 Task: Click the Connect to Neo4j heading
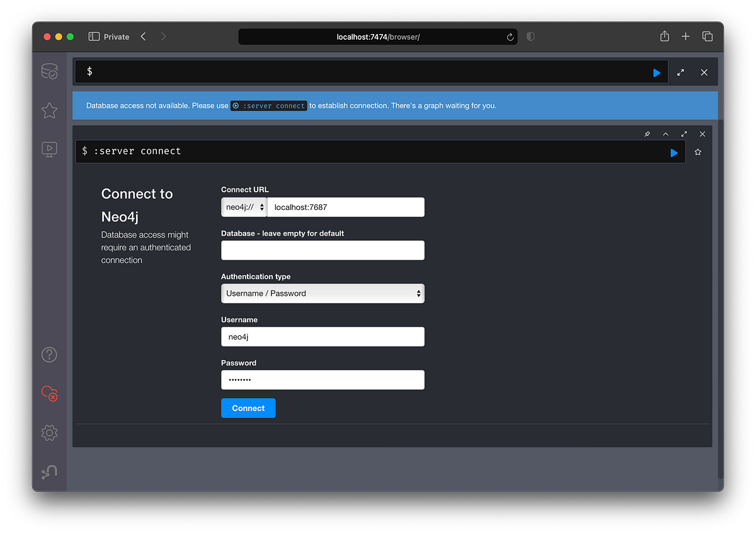pyautogui.click(x=137, y=205)
